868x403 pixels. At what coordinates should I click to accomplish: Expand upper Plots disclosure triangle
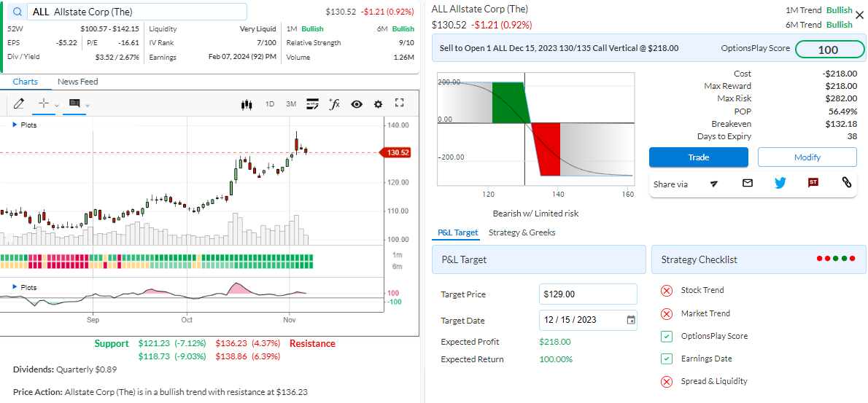click(x=15, y=125)
